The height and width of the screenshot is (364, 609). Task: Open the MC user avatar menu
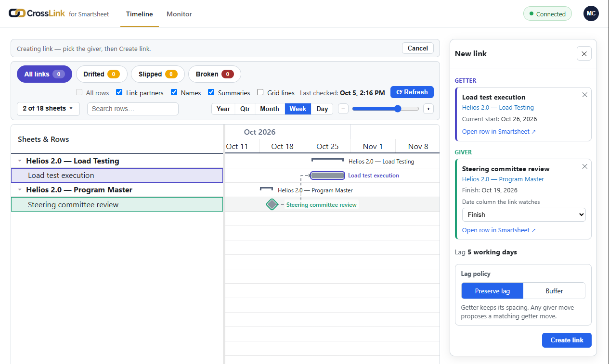pyautogui.click(x=591, y=13)
